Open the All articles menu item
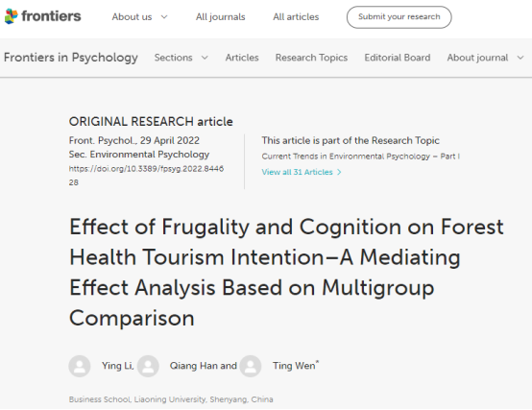 pyautogui.click(x=296, y=17)
